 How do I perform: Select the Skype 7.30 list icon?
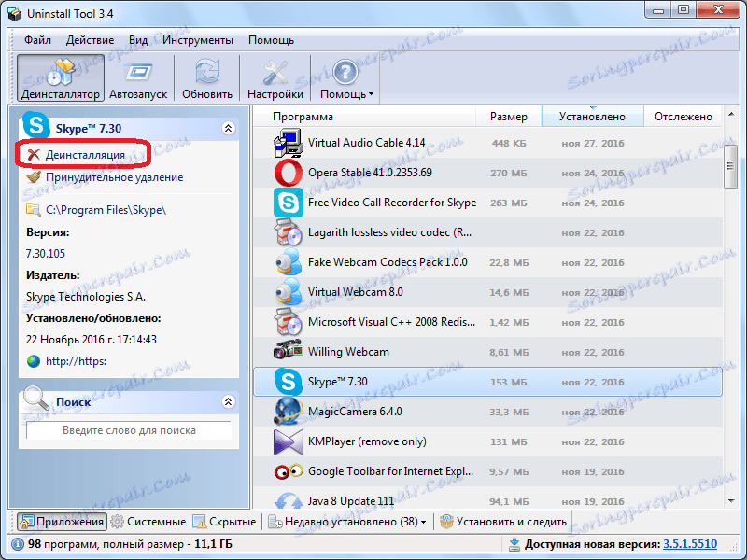289,382
